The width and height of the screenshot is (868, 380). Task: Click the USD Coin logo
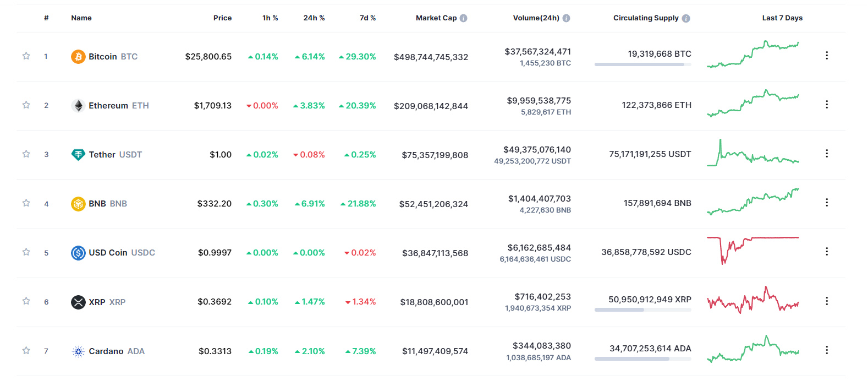(78, 253)
